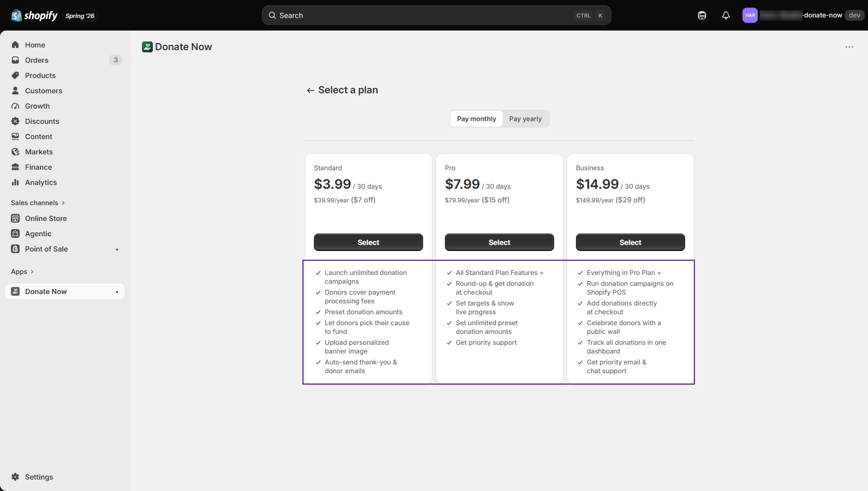Click the Point of Sale bag icon
The height and width of the screenshot is (491, 868).
click(x=15, y=249)
